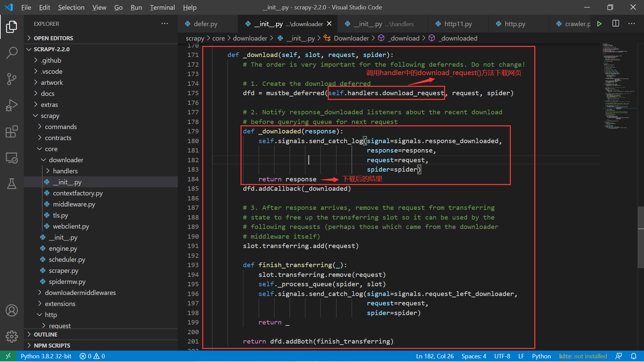The height and width of the screenshot is (362, 644).
Task: Open the Extensions view
Action: click(x=12, y=131)
